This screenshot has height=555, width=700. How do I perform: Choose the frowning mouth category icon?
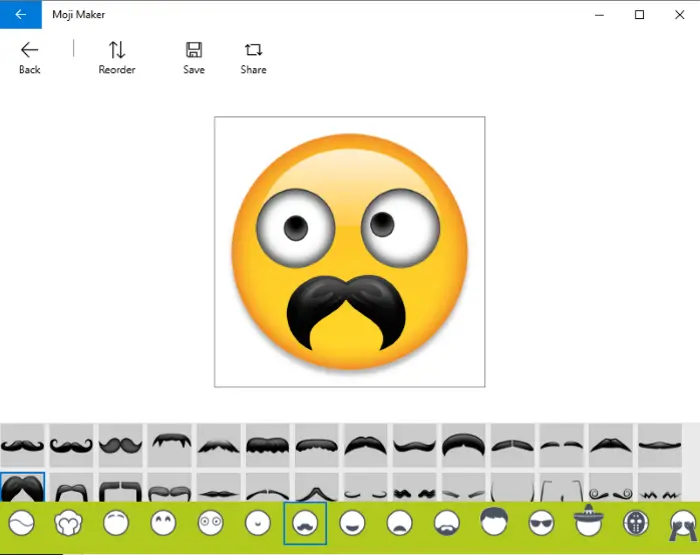click(400, 523)
